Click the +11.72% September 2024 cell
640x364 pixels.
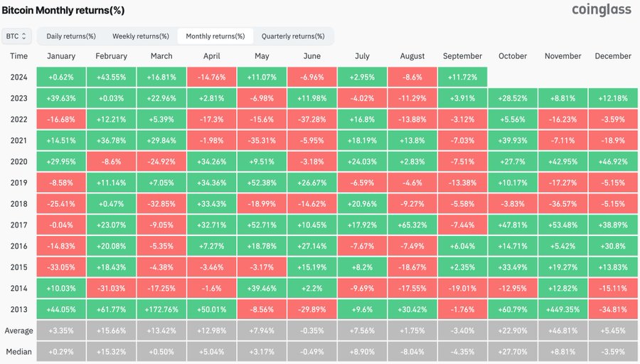pyautogui.click(x=462, y=77)
